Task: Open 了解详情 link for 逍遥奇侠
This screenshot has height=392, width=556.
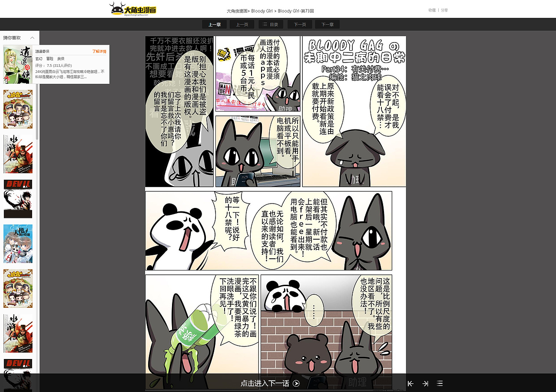Action: tap(99, 51)
